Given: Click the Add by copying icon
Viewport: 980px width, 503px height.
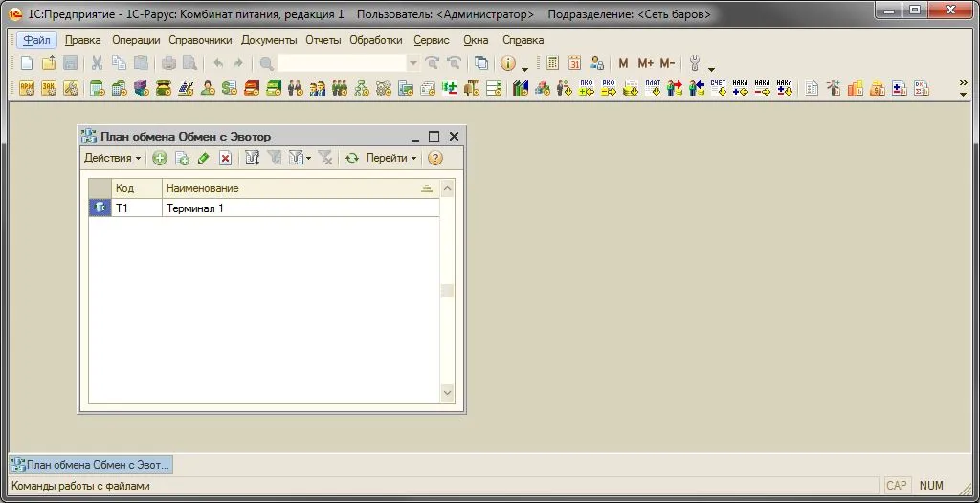Looking at the screenshot, I should point(182,159).
